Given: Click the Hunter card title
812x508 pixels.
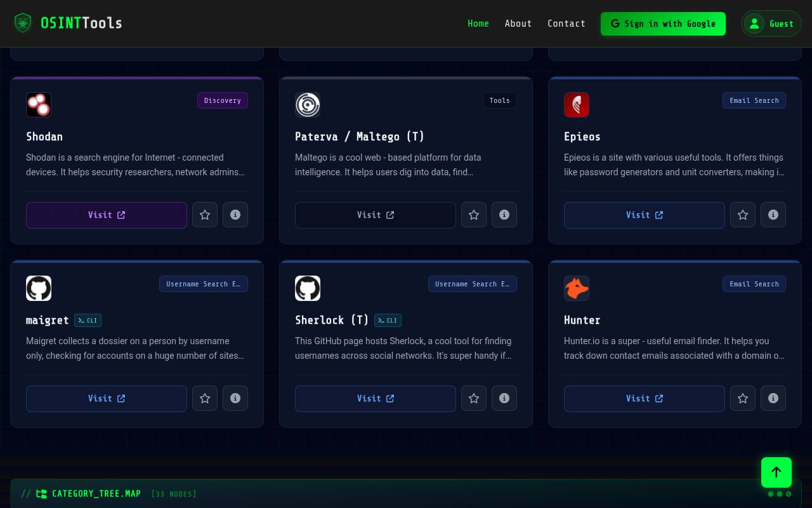Looking at the screenshot, I should [x=582, y=320].
